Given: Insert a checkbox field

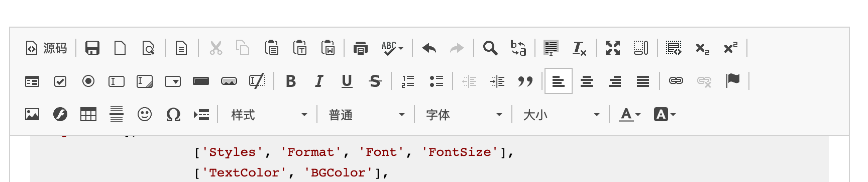Looking at the screenshot, I should (60, 81).
